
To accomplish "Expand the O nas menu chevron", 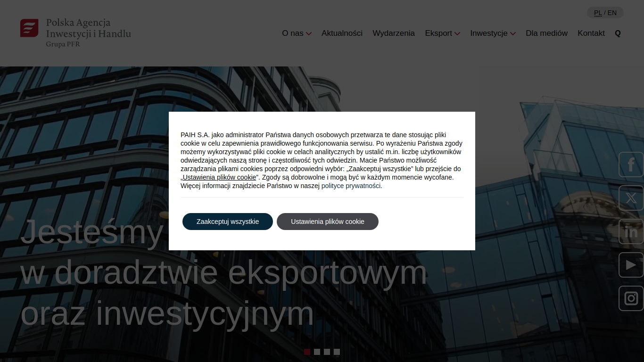I will 309,33.
